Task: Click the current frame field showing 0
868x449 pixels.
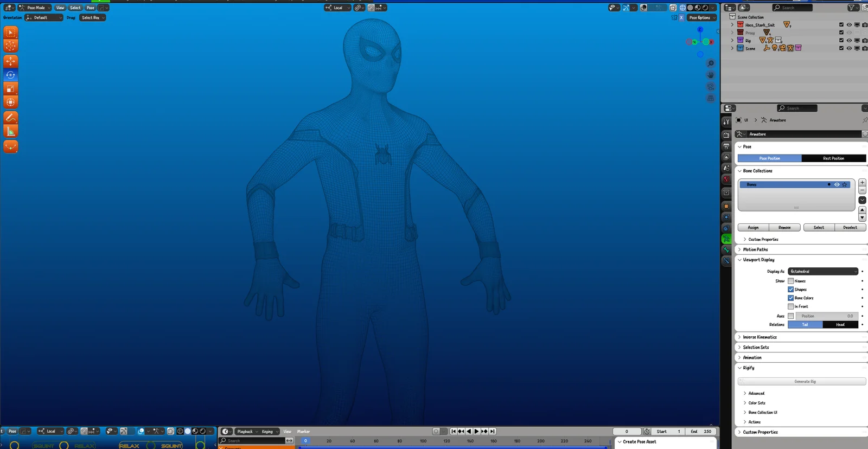Action: 627,432
